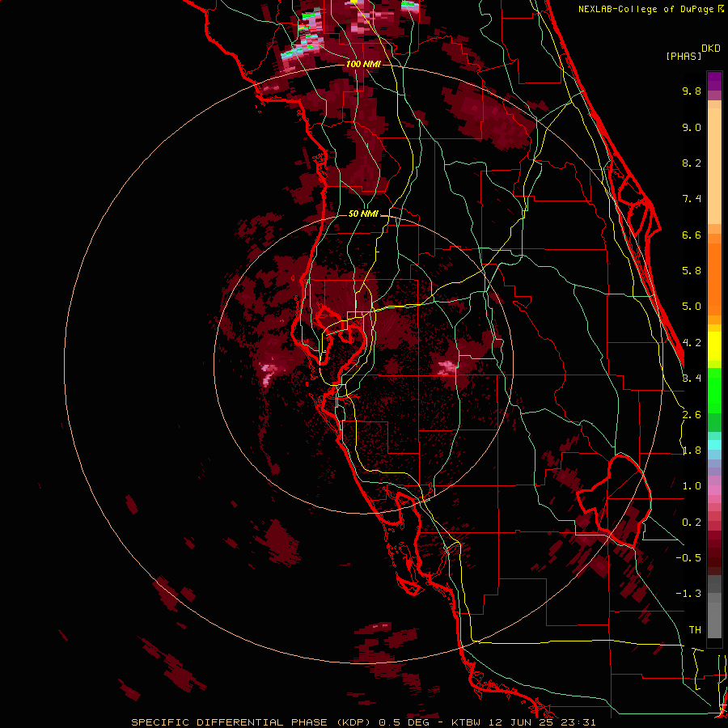Viewport: 728px width, 728px height.
Task: Click the bright pink cell offshore west of Tampa Bay
Action: pos(268,375)
